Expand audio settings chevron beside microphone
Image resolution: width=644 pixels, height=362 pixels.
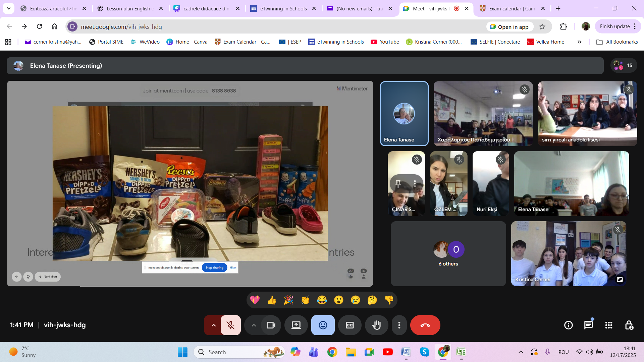click(213, 325)
